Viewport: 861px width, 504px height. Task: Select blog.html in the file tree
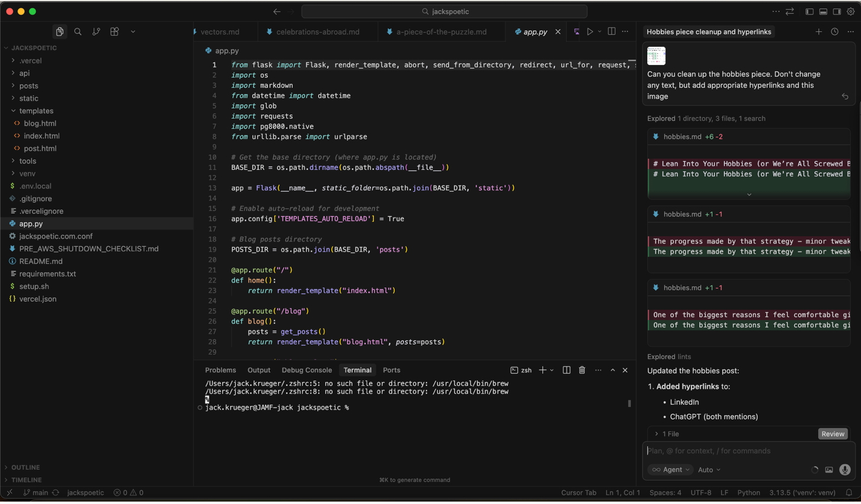pyautogui.click(x=40, y=123)
